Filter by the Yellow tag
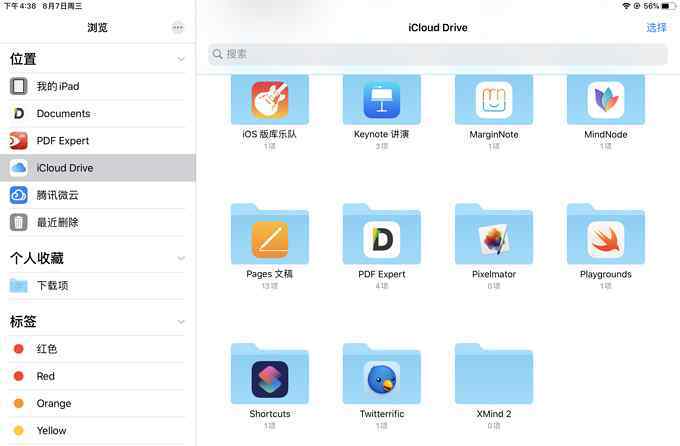The width and height of the screenshot is (680, 446). (x=98, y=431)
